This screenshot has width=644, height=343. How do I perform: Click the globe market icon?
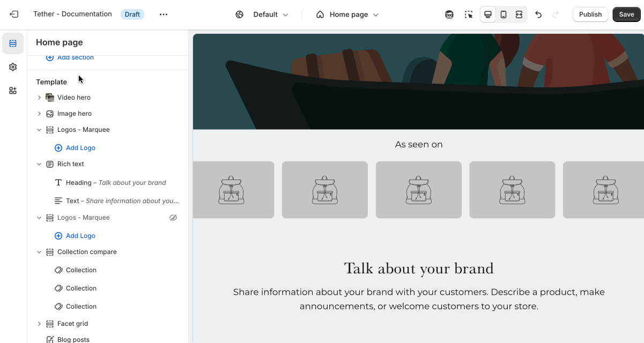click(x=240, y=14)
